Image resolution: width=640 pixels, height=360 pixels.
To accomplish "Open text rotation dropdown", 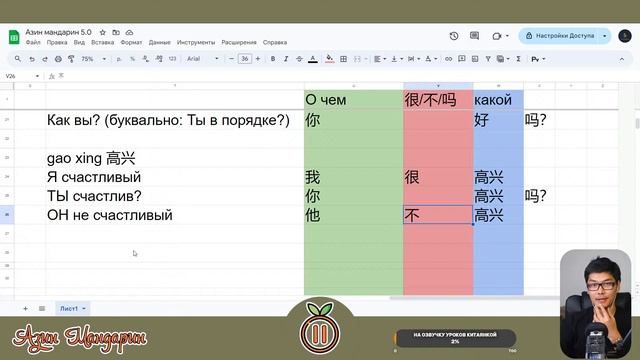I will (431, 59).
